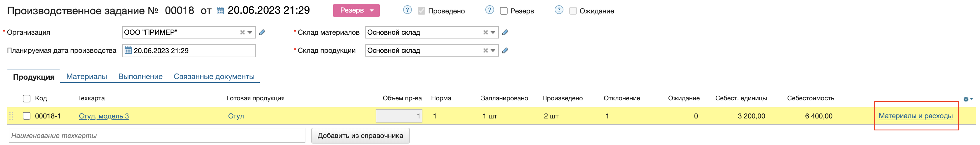Click the Готовая продукция column header
This screenshot has height=145, width=980.
255,98
